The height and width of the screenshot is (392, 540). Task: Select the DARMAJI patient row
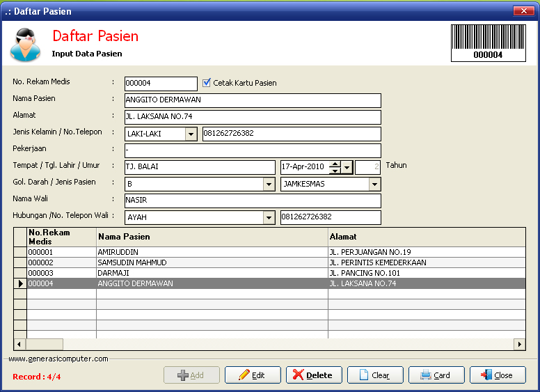click(x=212, y=273)
